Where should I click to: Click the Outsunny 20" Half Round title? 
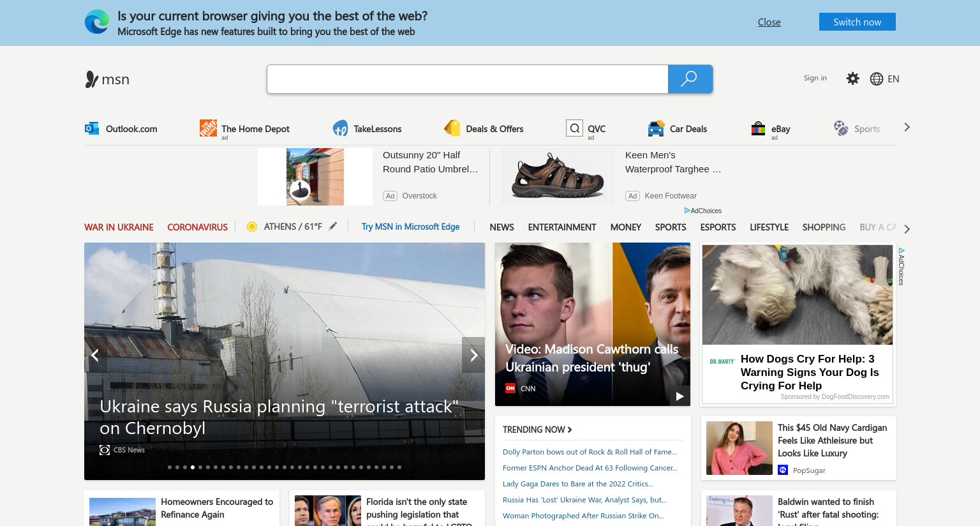click(x=430, y=162)
